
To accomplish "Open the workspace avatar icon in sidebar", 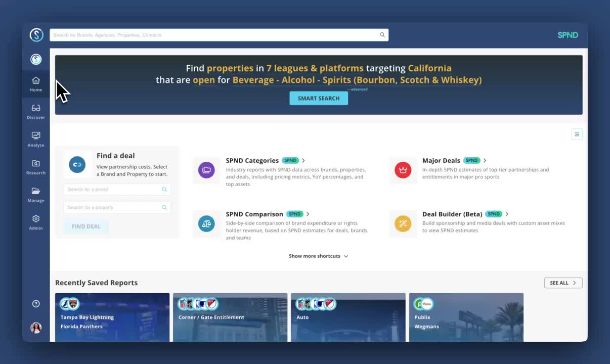I will pos(36,59).
